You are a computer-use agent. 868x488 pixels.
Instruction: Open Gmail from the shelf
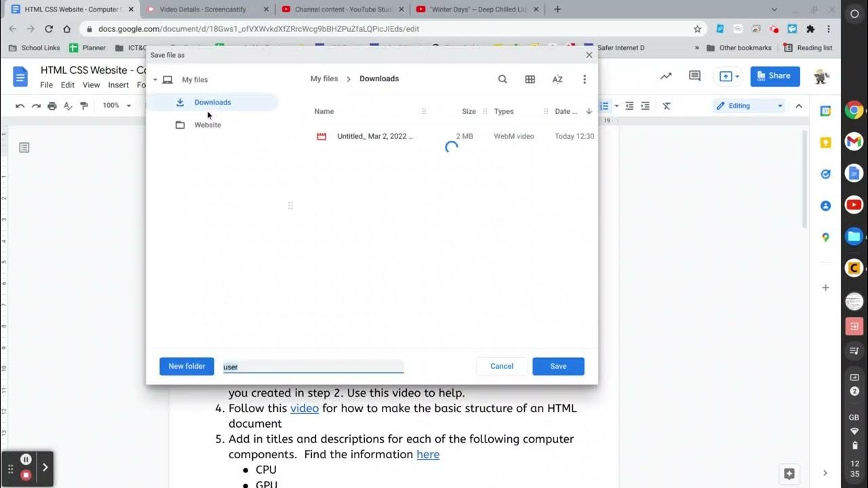(854, 142)
